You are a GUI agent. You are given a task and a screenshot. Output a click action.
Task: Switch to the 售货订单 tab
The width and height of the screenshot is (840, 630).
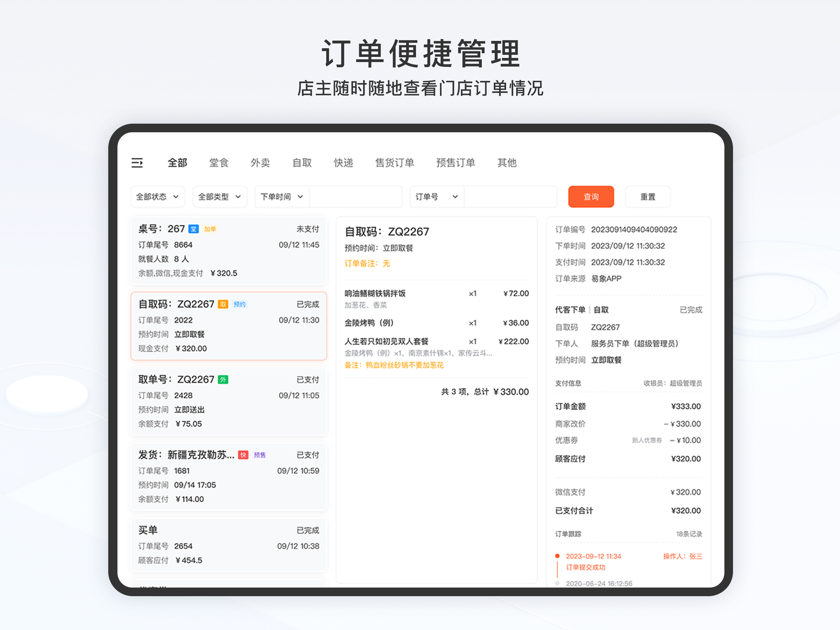coord(394,163)
